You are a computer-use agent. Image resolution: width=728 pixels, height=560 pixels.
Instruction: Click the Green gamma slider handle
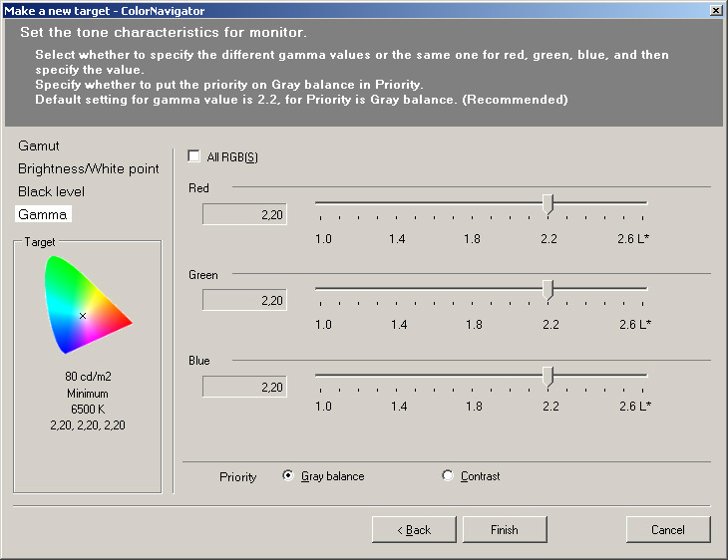click(548, 290)
